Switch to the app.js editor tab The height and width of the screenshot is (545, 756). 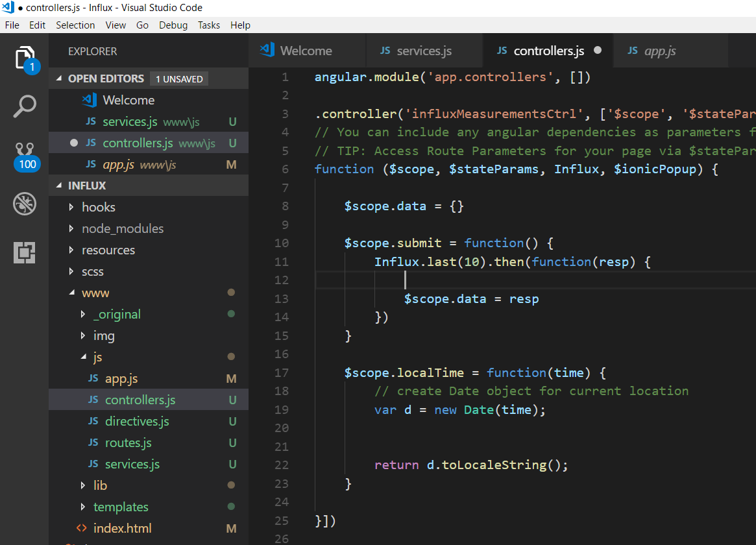pyautogui.click(x=659, y=51)
